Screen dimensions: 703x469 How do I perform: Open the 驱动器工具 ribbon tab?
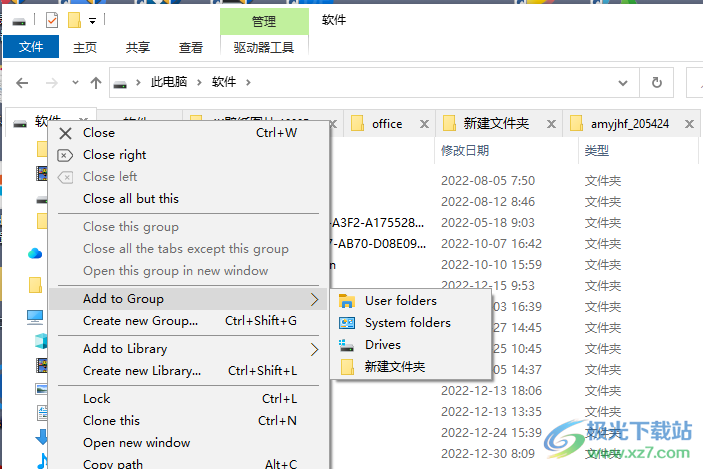tap(264, 47)
